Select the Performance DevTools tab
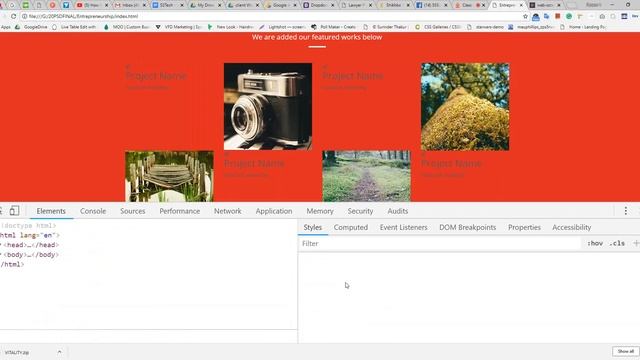The width and height of the screenshot is (640, 360). (180, 211)
